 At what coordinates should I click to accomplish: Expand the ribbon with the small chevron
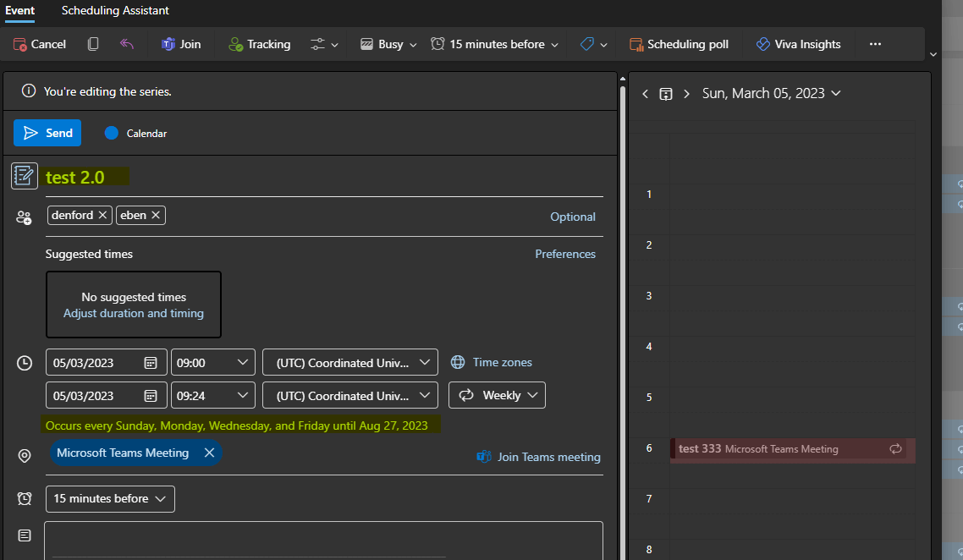click(x=933, y=55)
